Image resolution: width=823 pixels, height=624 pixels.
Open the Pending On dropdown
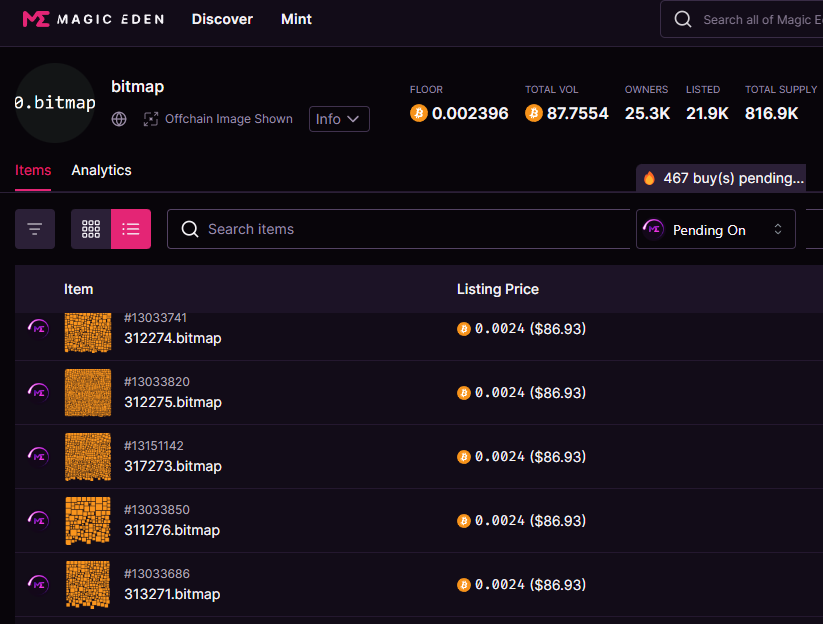(x=715, y=229)
